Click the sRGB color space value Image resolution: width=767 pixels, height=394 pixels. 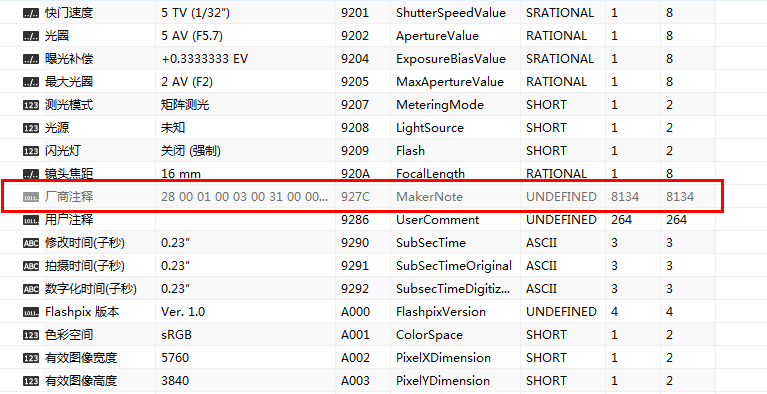click(x=176, y=335)
